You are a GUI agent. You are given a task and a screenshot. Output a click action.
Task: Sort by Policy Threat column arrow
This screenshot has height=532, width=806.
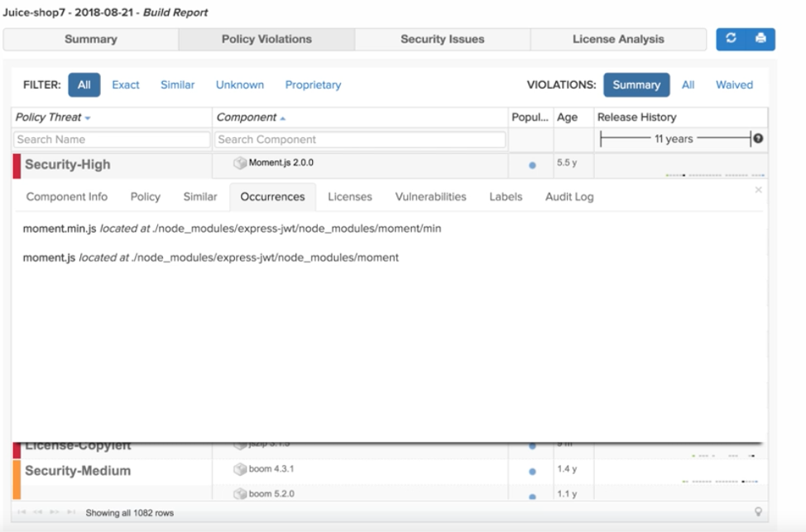(x=89, y=117)
